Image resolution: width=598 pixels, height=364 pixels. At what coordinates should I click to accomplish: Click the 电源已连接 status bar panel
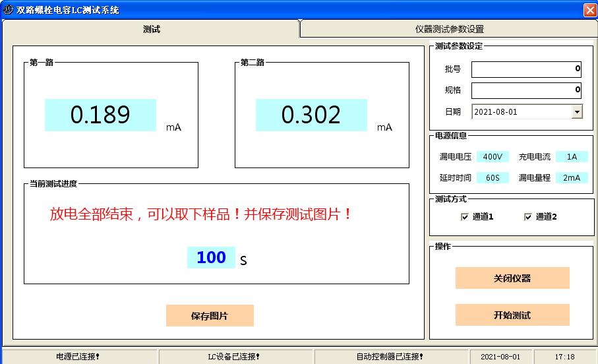(x=78, y=357)
